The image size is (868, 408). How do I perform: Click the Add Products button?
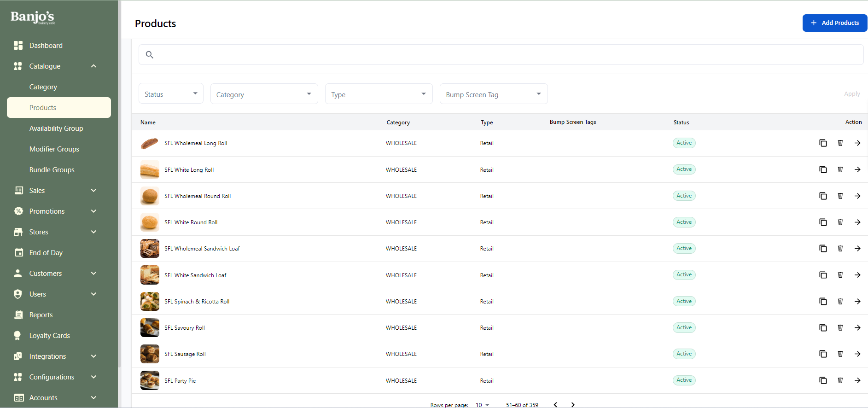834,23
